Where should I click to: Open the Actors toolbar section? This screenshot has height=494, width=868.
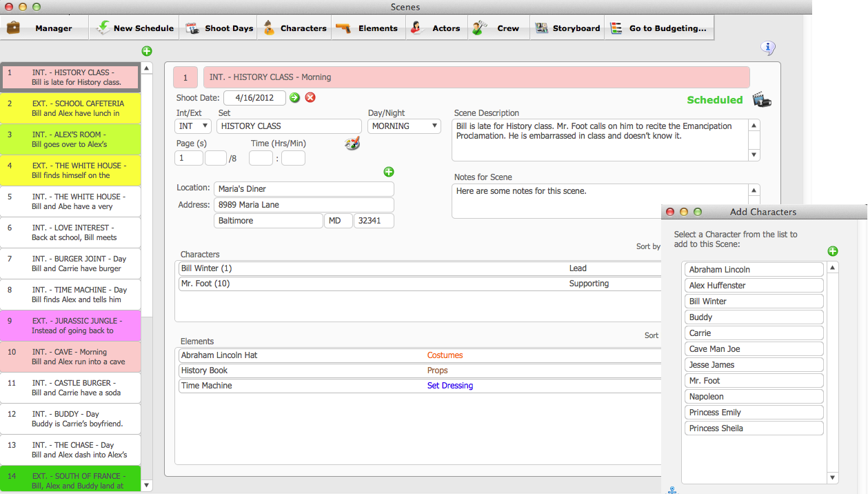tap(436, 28)
